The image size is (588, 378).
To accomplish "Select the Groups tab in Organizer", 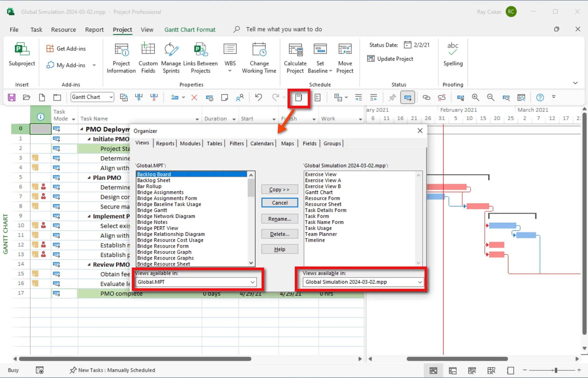I will [x=332, y=143].
